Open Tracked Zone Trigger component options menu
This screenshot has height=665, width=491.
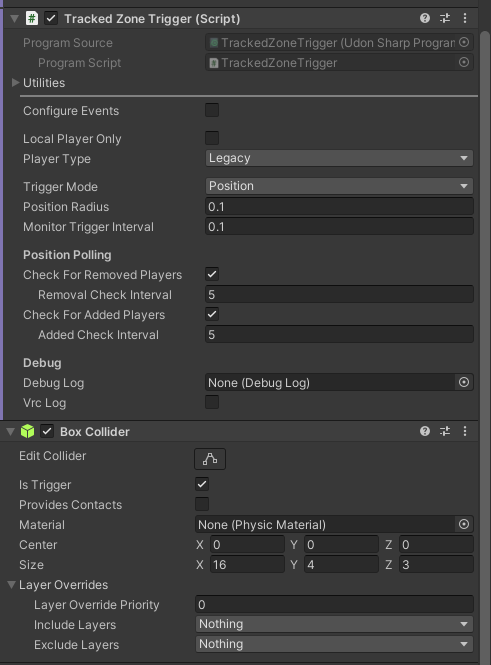(465, 18)
